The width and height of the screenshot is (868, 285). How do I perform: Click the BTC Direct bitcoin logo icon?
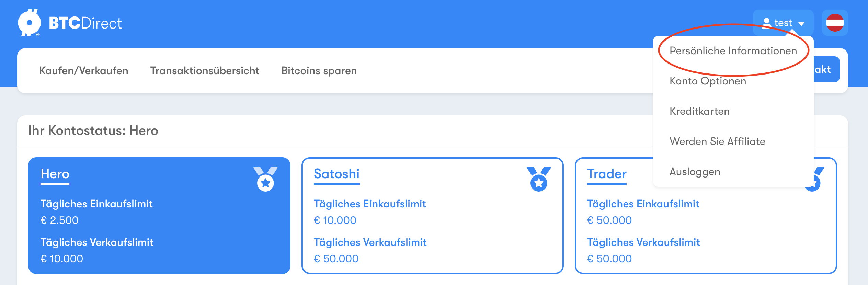(29, 23)
